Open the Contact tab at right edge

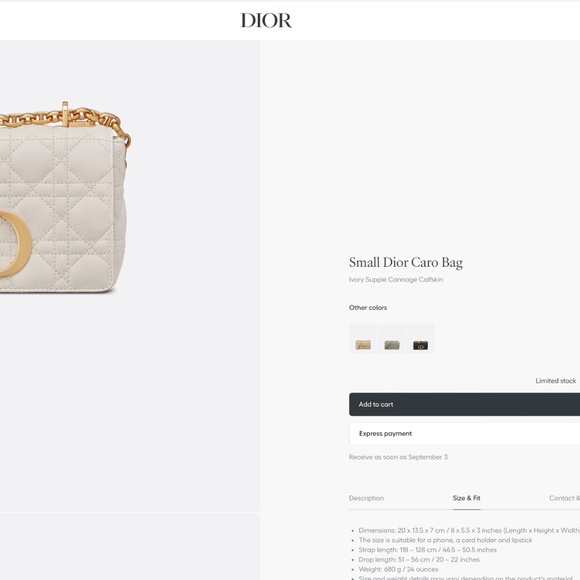(564, 498)
